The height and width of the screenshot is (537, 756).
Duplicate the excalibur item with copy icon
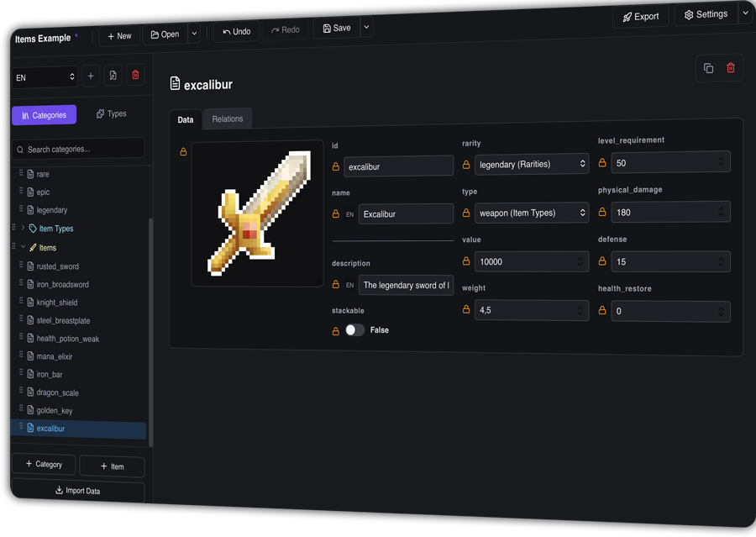click(x=708, y=69)
